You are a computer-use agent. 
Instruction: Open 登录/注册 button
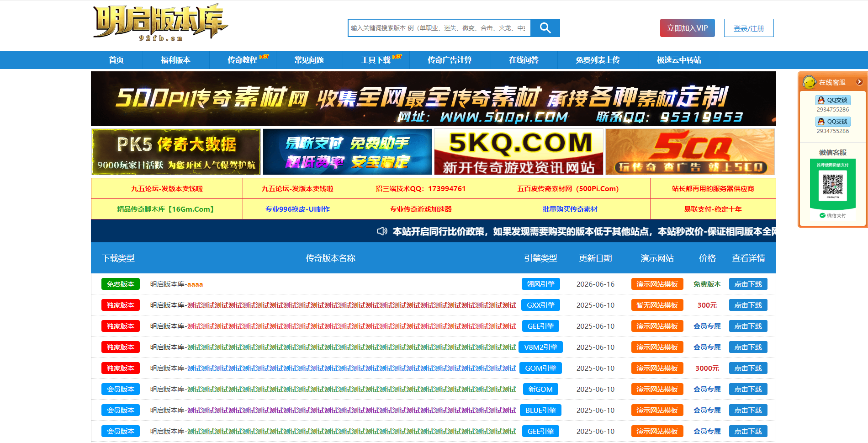[x=749, y=28]
